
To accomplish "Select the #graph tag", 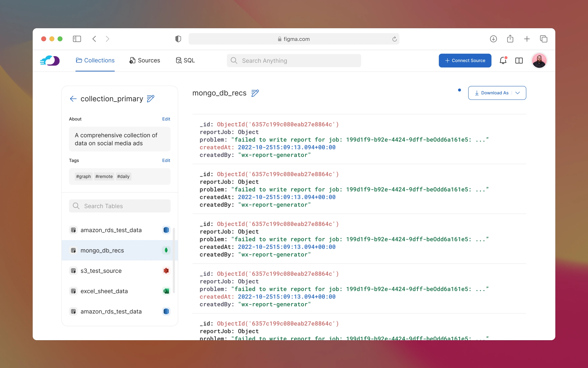I will click(84, 176).
